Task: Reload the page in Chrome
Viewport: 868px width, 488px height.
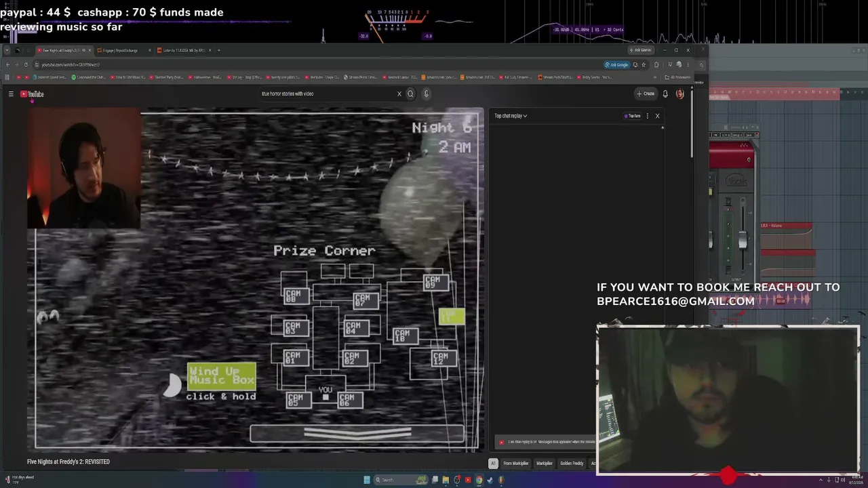Action: pos(26,65)
